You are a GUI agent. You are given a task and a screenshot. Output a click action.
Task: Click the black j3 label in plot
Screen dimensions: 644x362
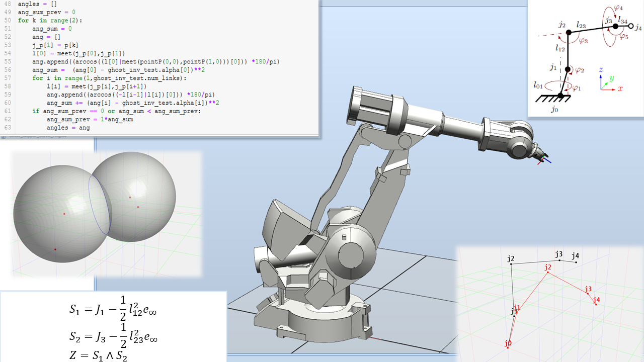click(x=558, y=254)
